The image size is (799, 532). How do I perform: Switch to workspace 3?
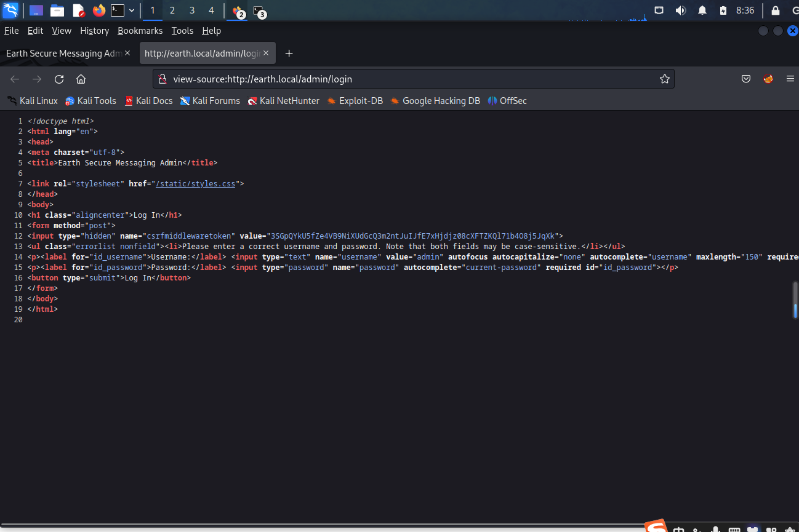(x=192, y=10)
